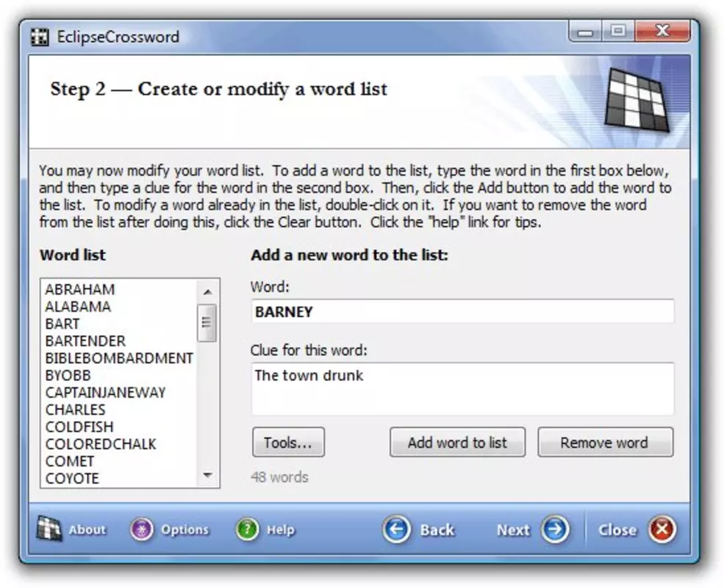Viewport: 724px width, 588px height.
Task: Select BYOBB in the word list
Action: [x=68, y=376]
